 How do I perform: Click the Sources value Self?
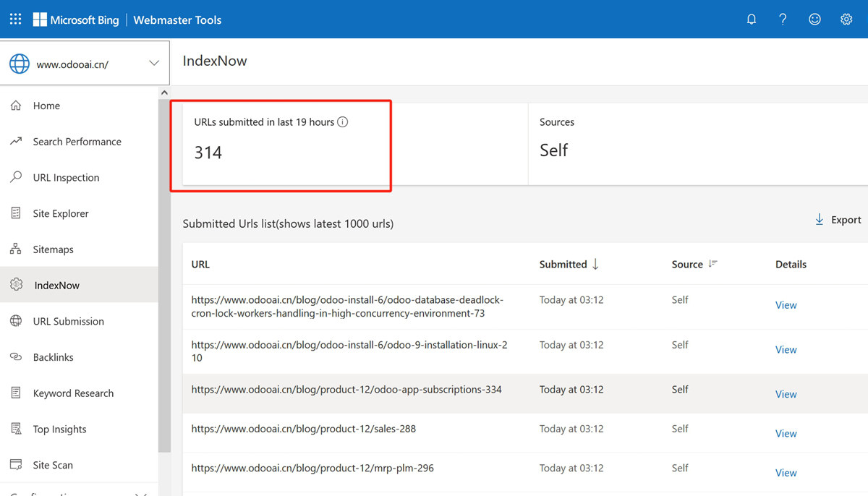[x=554, y=150]
